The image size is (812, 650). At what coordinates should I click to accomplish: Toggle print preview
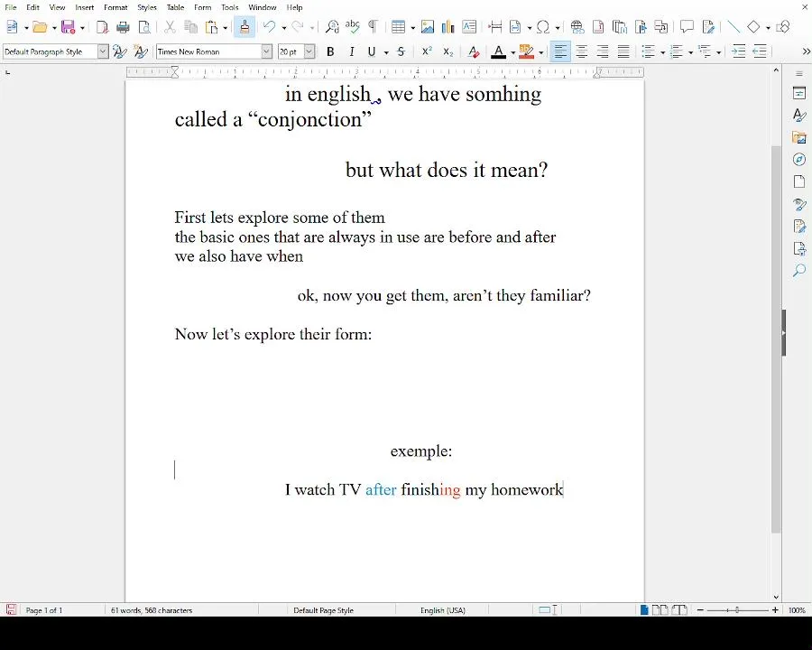coord(145,27)
